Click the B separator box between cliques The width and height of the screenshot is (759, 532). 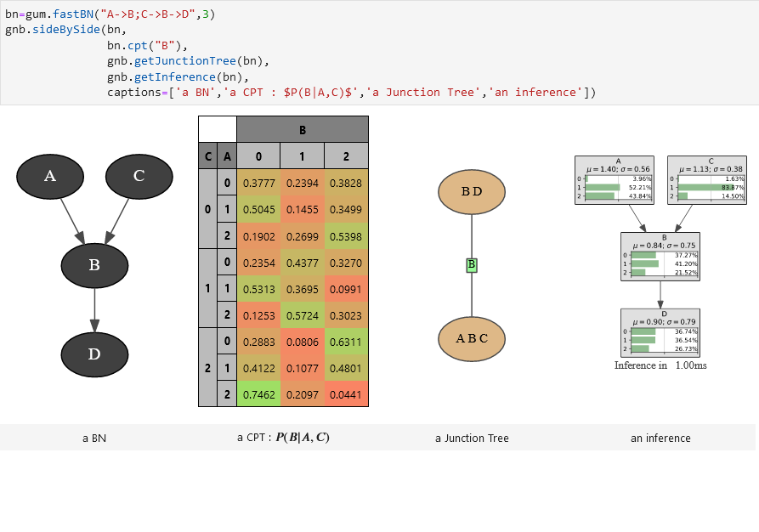[x=471, y=264]
